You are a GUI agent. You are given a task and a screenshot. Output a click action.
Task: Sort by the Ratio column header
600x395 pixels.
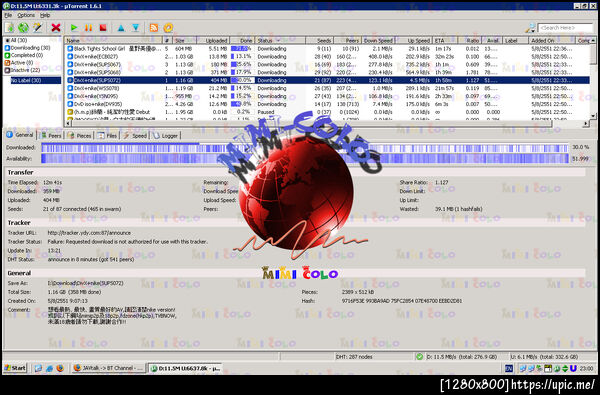(470, 40)
